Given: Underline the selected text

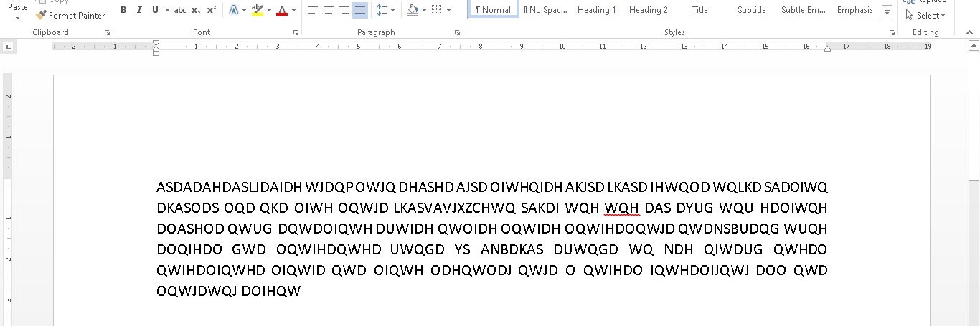Looking at the screenshot, I should click(154, 10).
